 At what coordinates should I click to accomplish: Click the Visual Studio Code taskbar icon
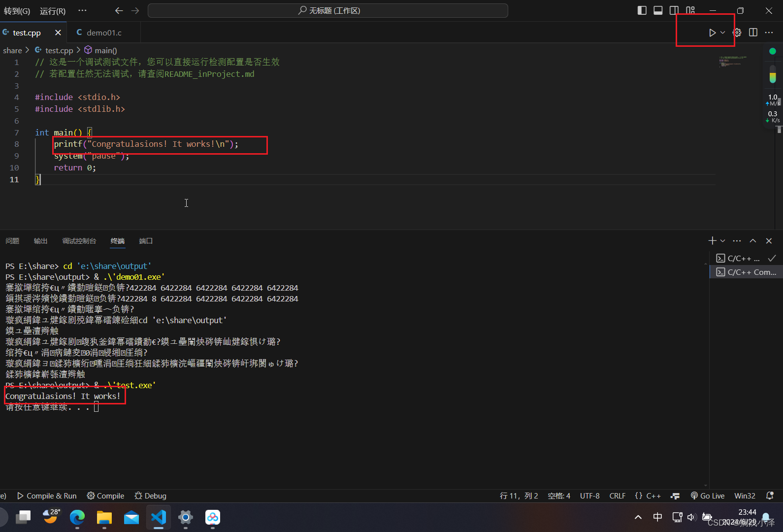(159, 517)
